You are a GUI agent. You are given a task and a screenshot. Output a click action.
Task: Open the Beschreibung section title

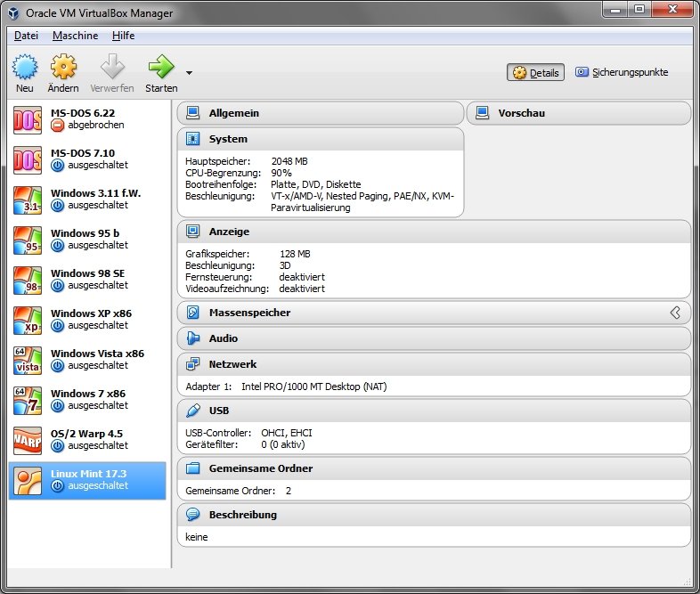click(x=243, y=515)
